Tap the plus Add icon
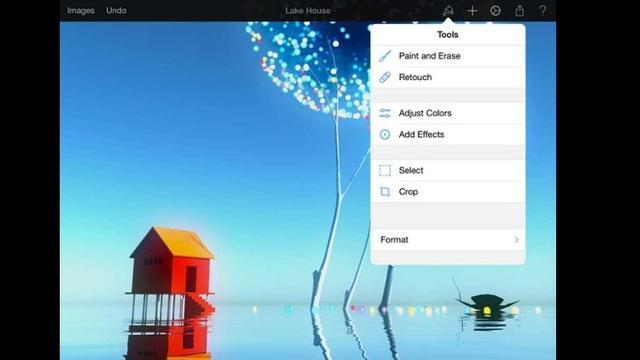 472,11
